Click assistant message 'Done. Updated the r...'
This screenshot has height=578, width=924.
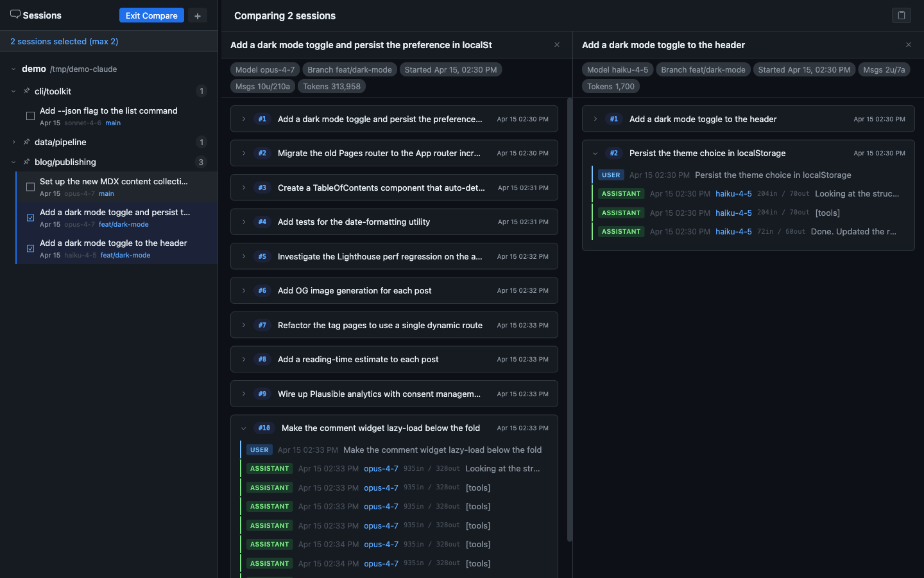point(748,231)
